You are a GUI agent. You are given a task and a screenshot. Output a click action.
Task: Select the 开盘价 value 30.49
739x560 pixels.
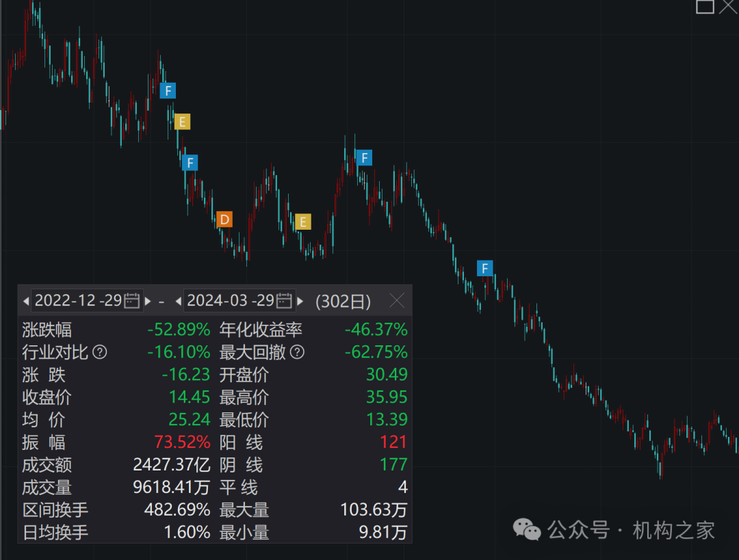click(x=387, y=375)
